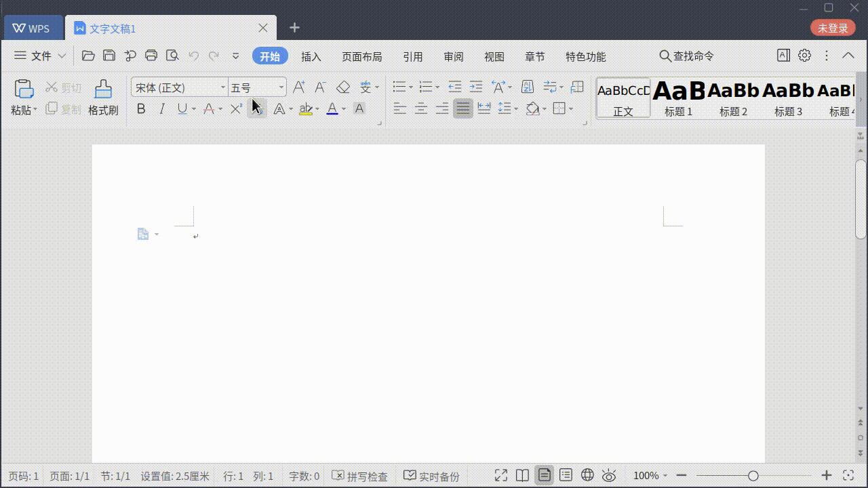Click the eye protection mode icon in status bar
This screenshot has height=488, width=868.
pyautogui.click(x=609, y=475)
